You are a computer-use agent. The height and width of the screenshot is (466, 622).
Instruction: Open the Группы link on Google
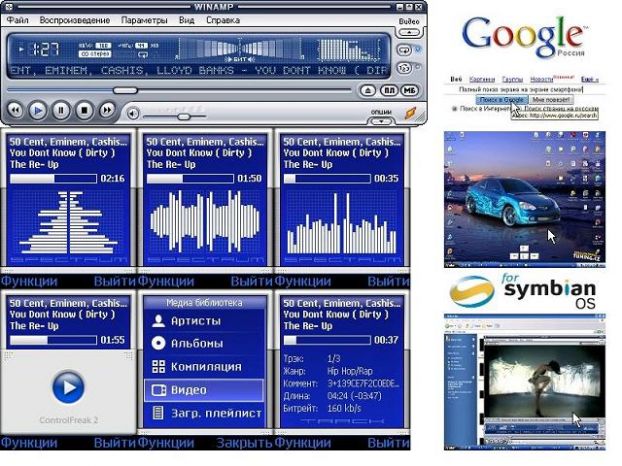coord(512,80)
